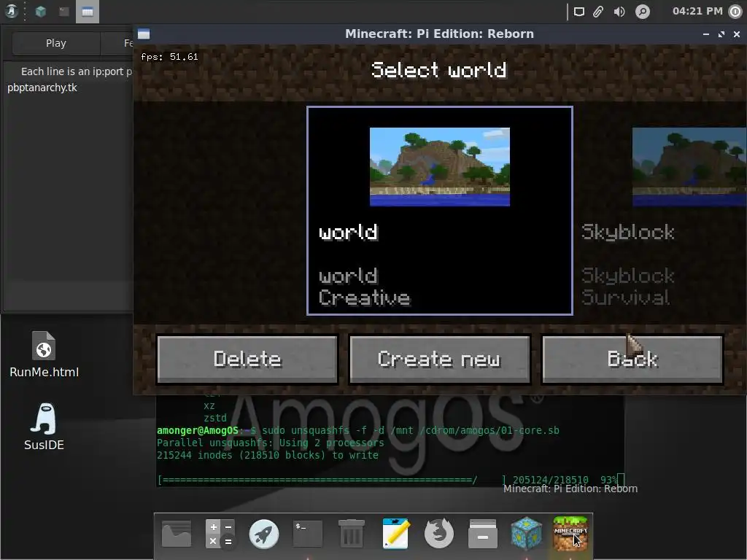This screenshot has width=747, height=560.
Task: Open the display tray icon
Action: [x=578, y=12]
